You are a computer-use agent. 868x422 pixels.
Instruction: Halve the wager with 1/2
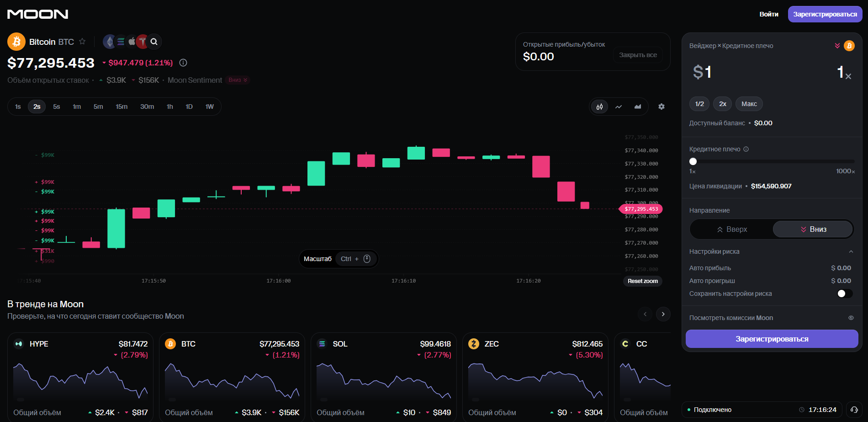click(x=699, y=104)
